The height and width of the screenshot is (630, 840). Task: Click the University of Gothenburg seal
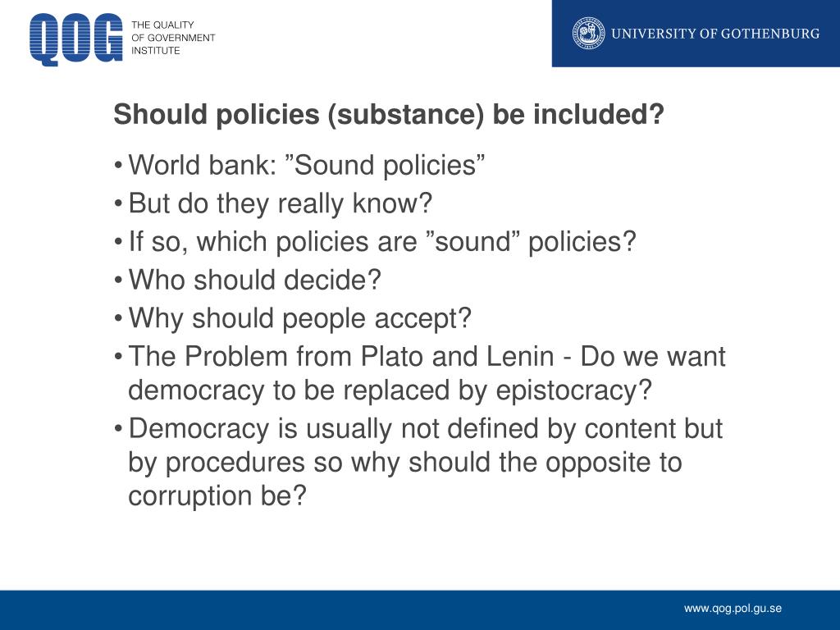click(587, 33)
